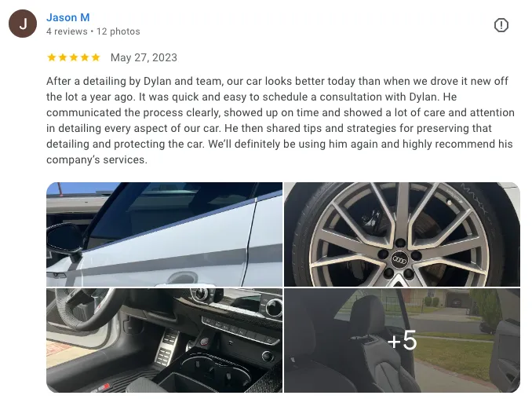Viewport: 532px width, 399px height.
Task: Open the Audi alloy wheel photo
Action: pos(402,234)
